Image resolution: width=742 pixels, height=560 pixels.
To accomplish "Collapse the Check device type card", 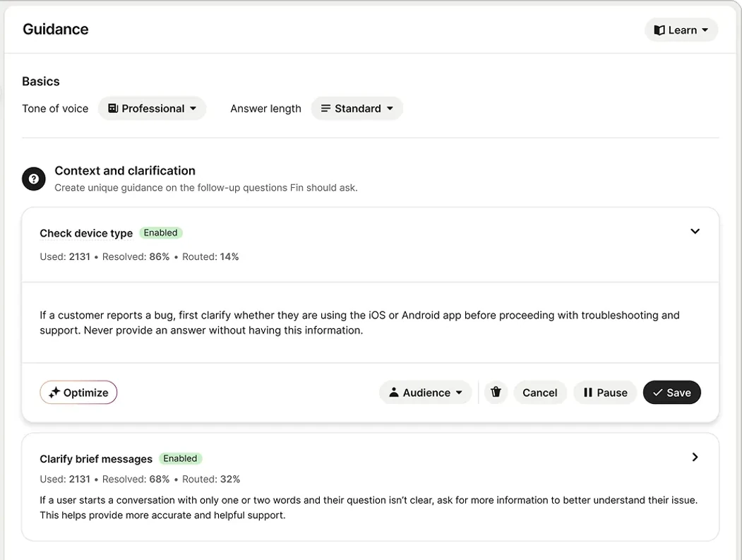I will pos(695,232).
